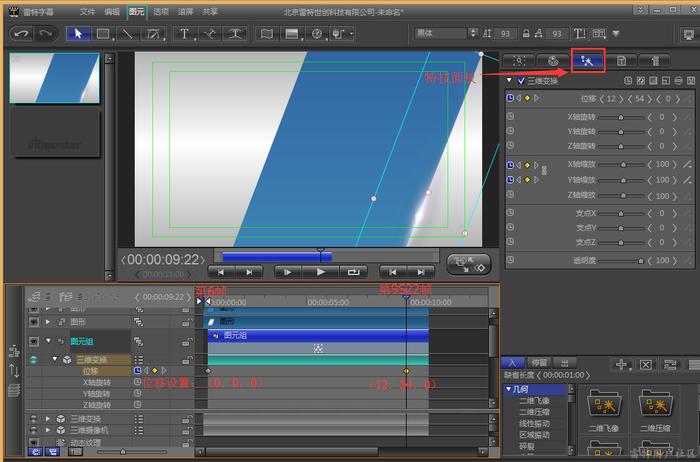The image size is (700, 462).
Task: Adjust the 透明度 opacity slider
Action: click(x=621, y=261)
